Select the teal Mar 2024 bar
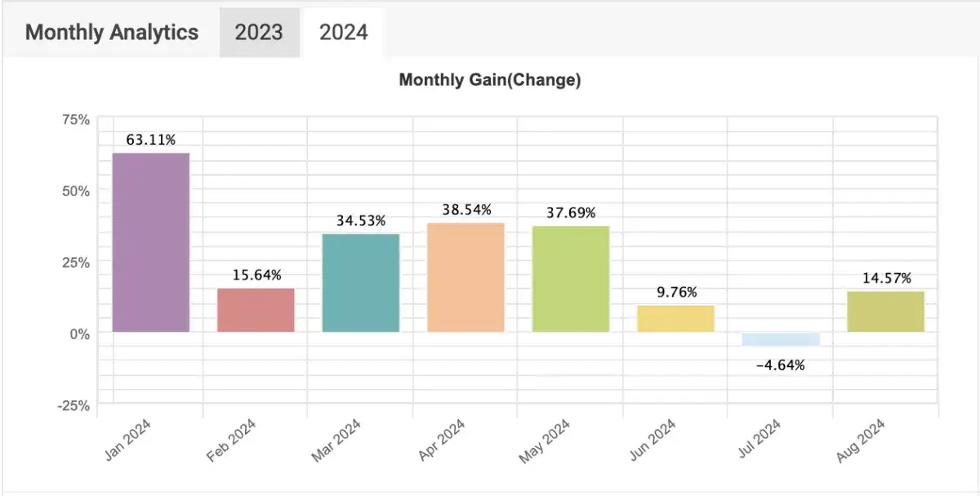 361,283
